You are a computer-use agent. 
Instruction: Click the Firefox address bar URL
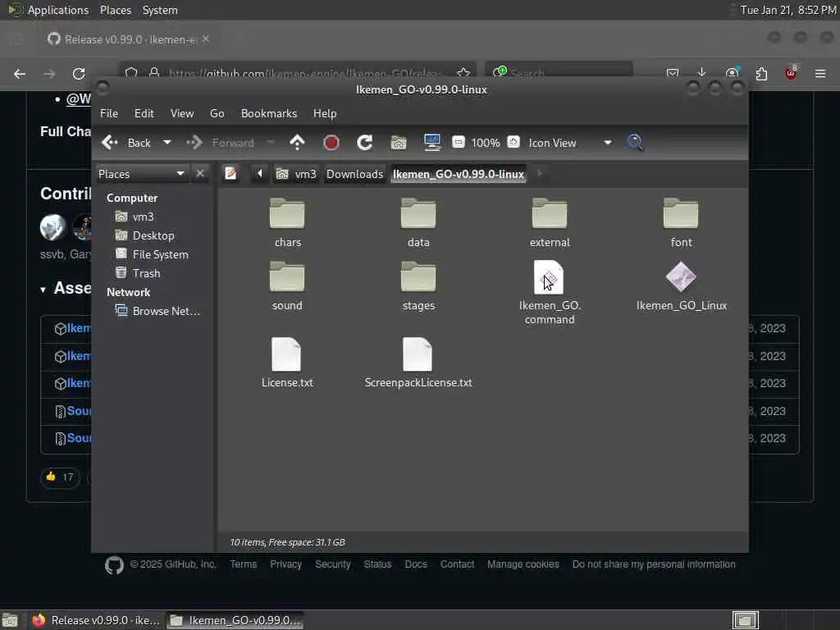point(304,73)
